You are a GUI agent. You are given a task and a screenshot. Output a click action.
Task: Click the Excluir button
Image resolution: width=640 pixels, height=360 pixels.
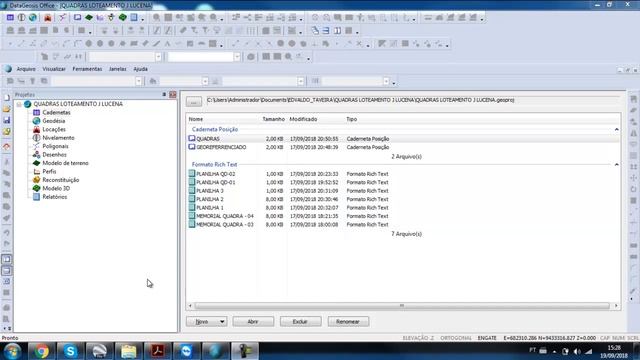300,322
